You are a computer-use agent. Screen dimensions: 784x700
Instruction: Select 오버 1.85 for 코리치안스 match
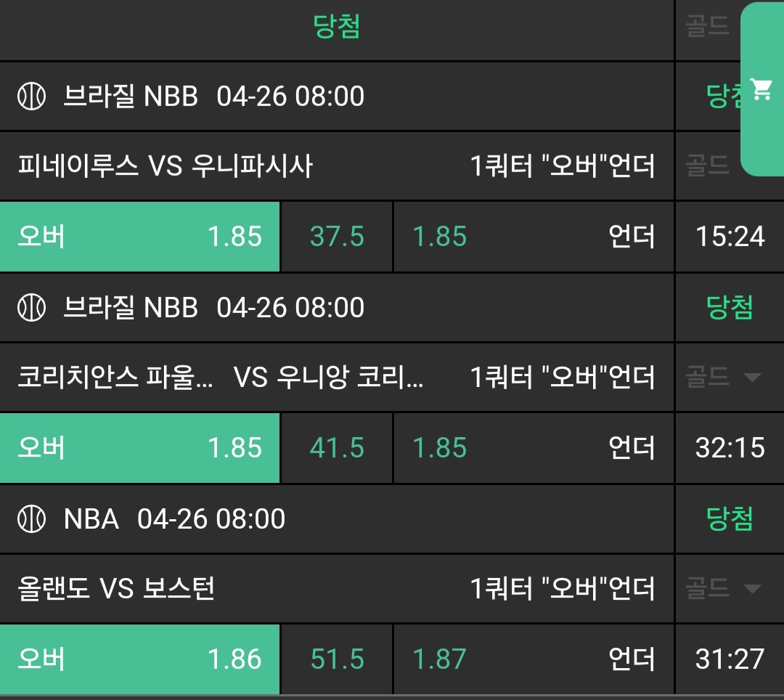[139, 448]
